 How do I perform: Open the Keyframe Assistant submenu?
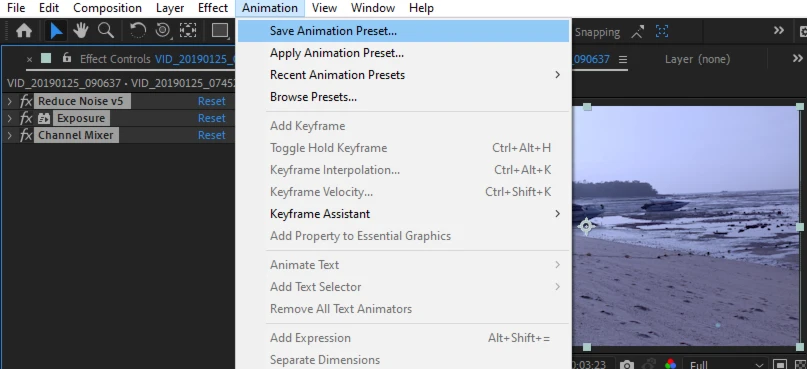click(x=404, y=214)
